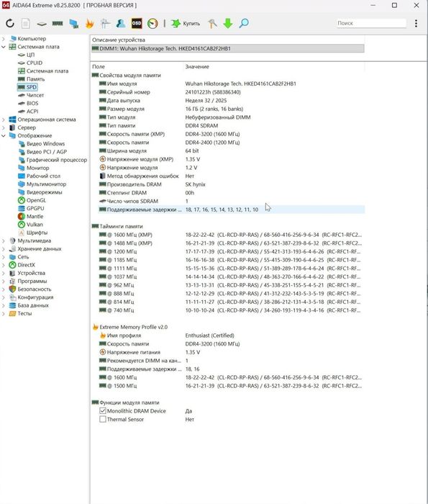This screenshot has height=504, width=428.
Task: Click the Купить buy button
Action: pos(186,23)
